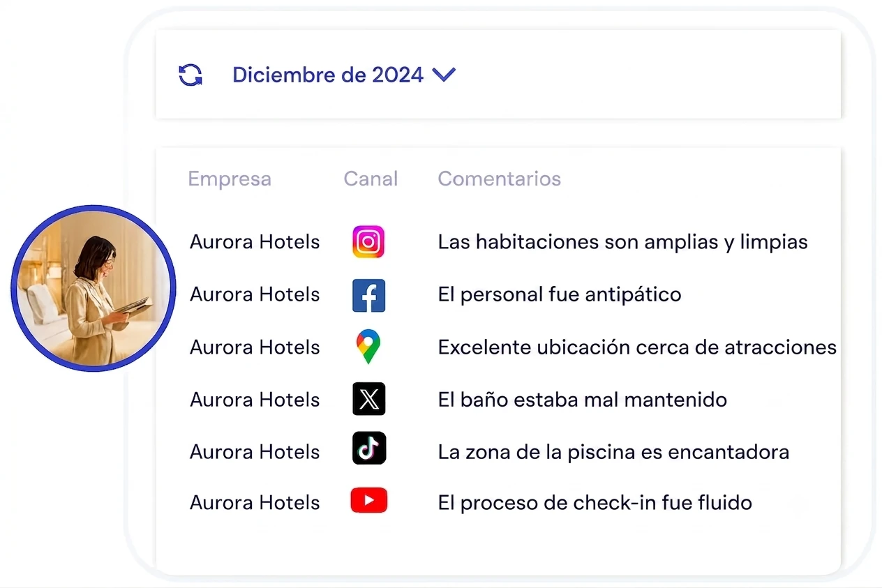Open the round profile photo of the woman reading
Screen dimensions: 882x588
click(x=93, y=287)
